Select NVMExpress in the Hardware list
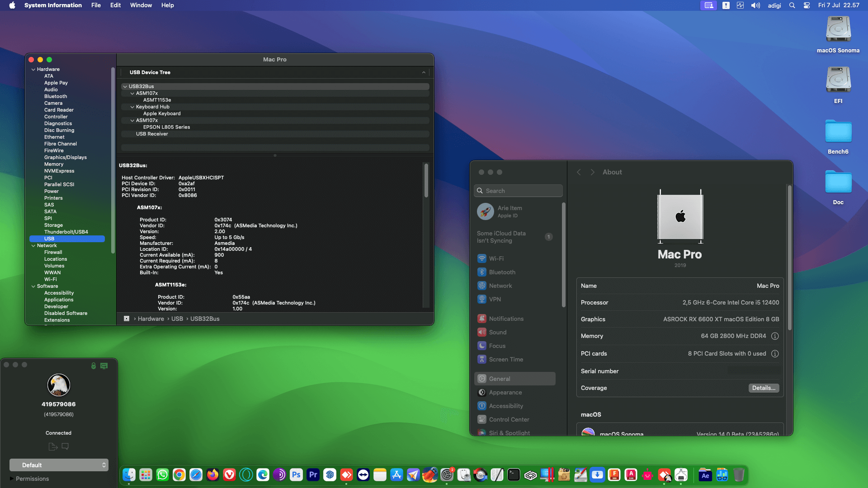Image resolution: width=868 pixels, height=488 pixels. [x=59, y=171]
